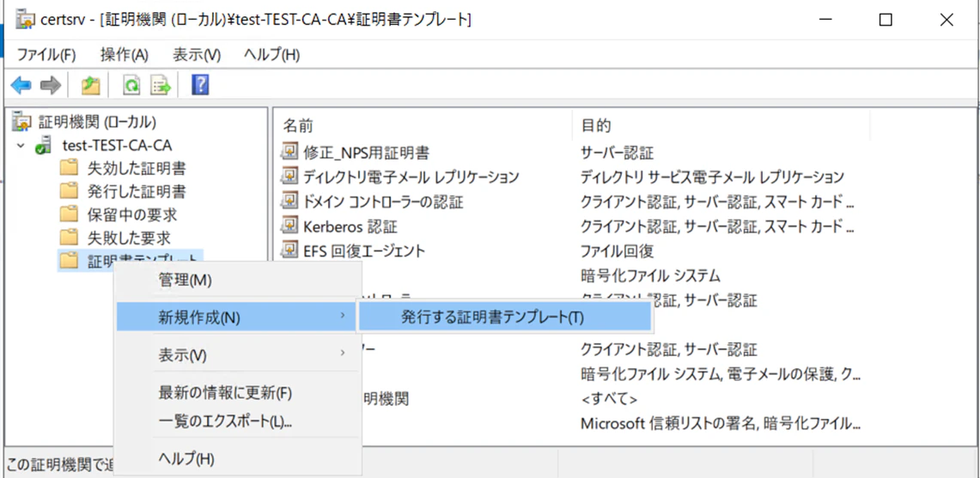Click the サーバー認証 purpose cell for 修正_NPS用証明書
Viewport: 980px width, 478px height.
tap(617, 153)
